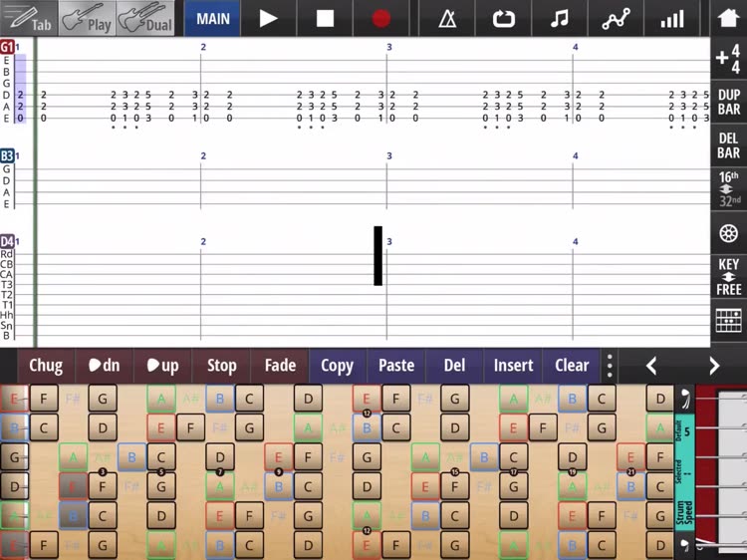The height and width of the screenshot is (560, 747).
Task: Go to the home screen icon
Action: point(728,18)
